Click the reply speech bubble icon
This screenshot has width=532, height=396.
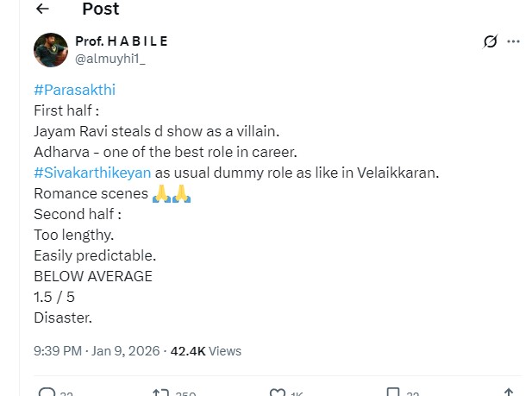(x=47, y=393)
